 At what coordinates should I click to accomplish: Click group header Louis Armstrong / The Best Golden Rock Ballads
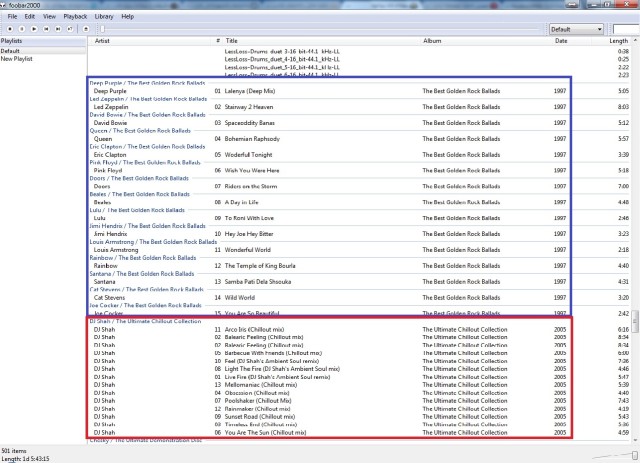153,242
